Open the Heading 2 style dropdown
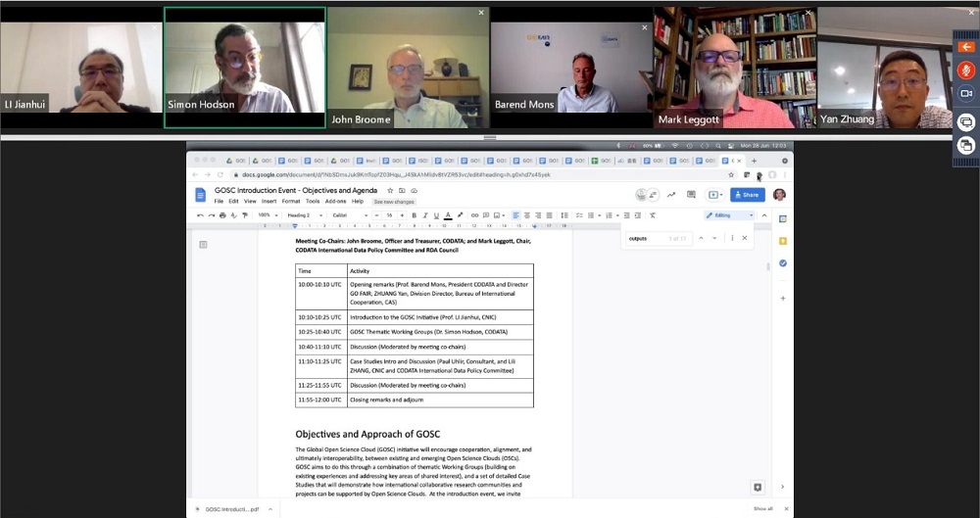Viewport: 980px width, 518px height. (305, 215)
